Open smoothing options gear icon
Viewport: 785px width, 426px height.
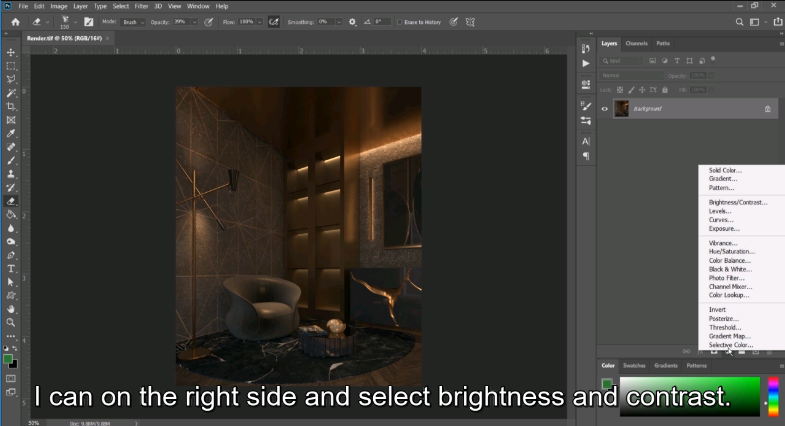(x=352, y=22)
